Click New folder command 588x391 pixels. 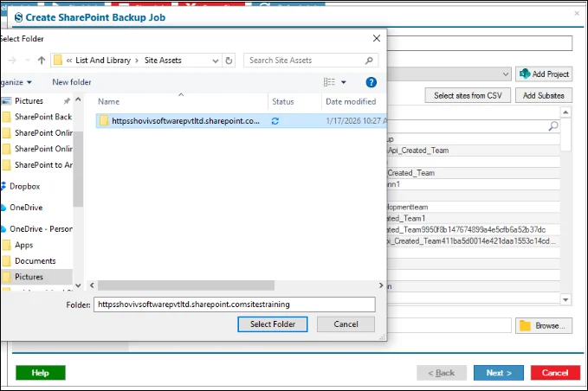point(72,82)
